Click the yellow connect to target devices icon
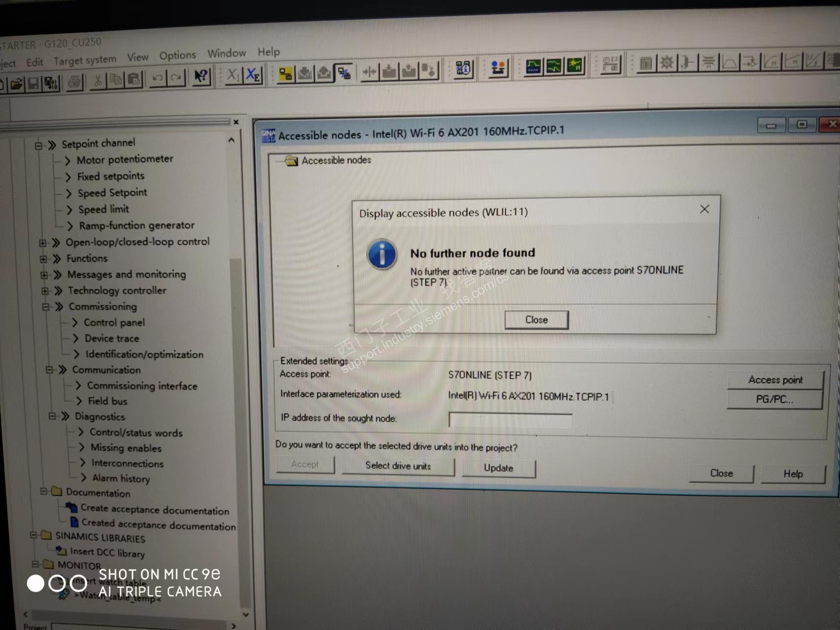 pyautogui.click(x=285, y=74)
